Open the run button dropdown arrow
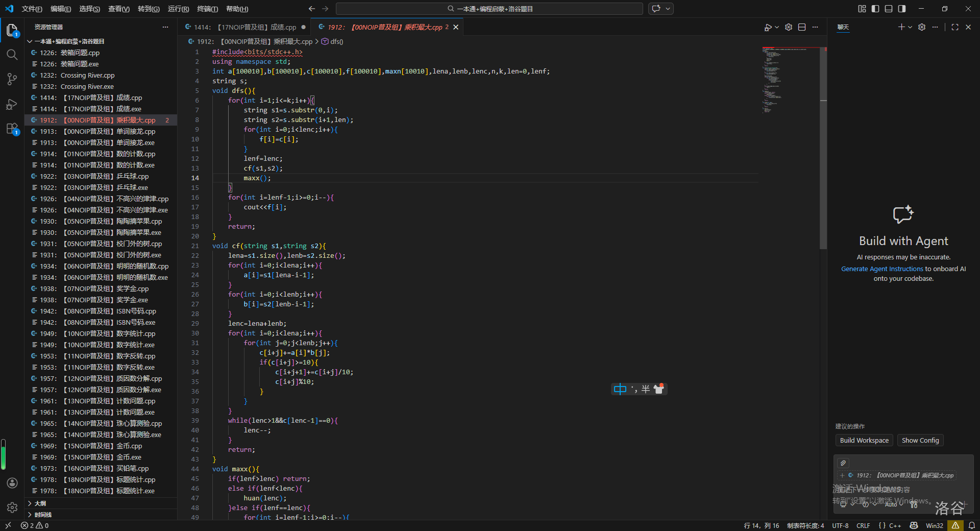980x531 pixels. (777, 27)
